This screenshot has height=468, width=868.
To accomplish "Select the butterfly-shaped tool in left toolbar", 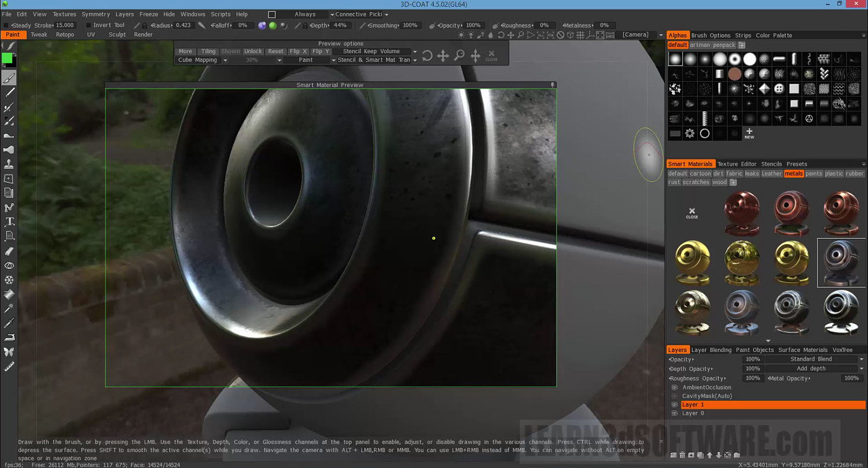I will point(9,352).
